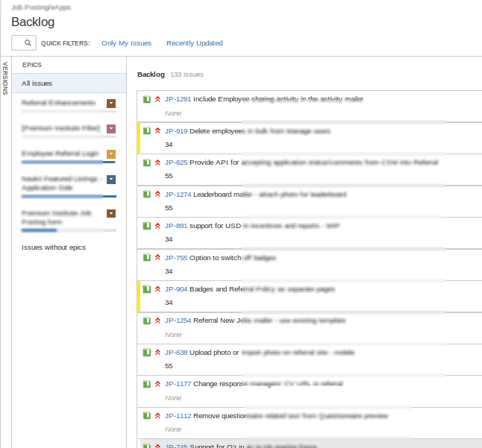
Task: Open issue JP-1177 link
Action: point(178,383)
